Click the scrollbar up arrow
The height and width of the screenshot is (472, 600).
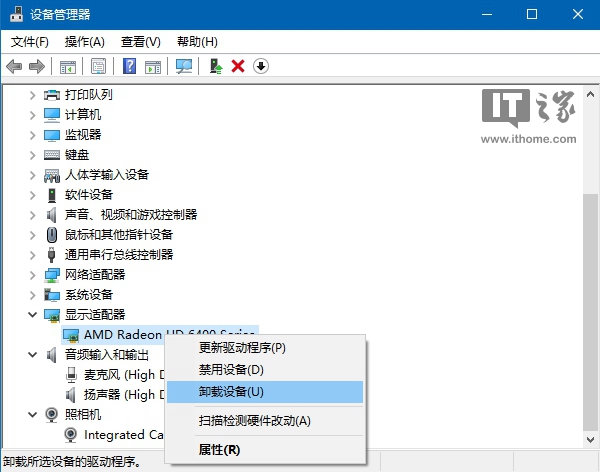point(590,94)
